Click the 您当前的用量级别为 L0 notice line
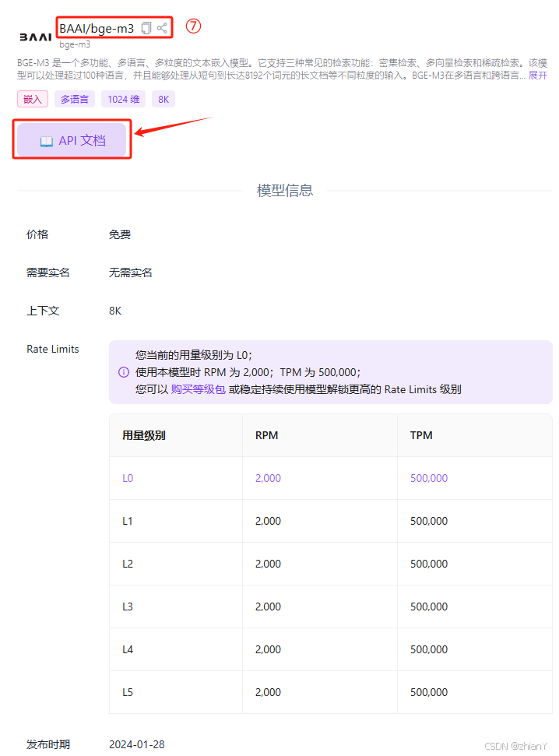Viewport: 559px width, 756px height. tap(193, 355)
